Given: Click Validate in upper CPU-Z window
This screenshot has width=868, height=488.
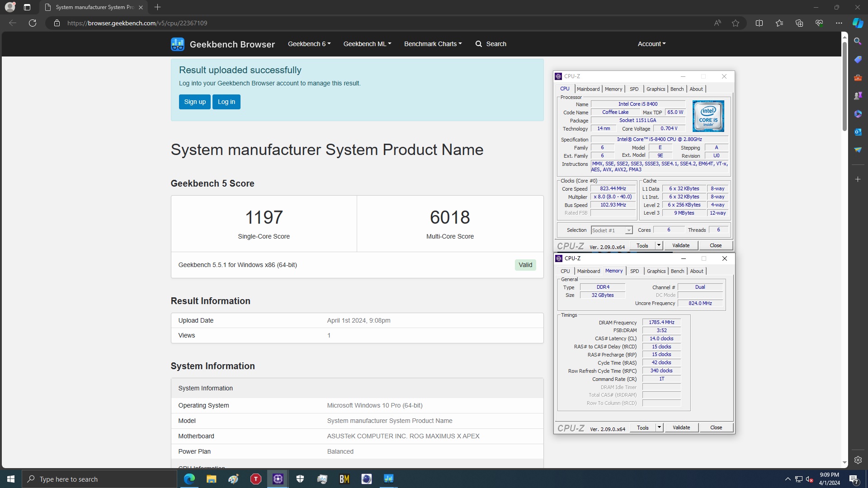Looking at the screenshot, I should 681,245.
